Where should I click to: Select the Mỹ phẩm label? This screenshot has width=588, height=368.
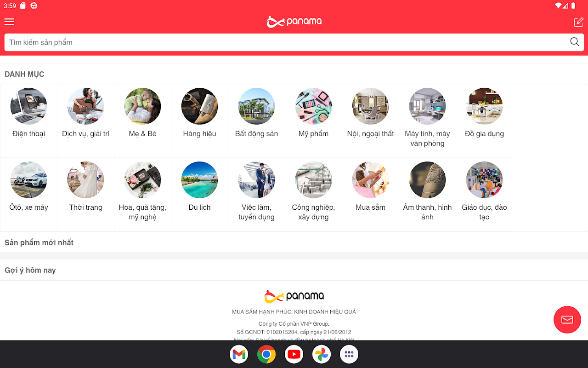(x=313, y=134)
